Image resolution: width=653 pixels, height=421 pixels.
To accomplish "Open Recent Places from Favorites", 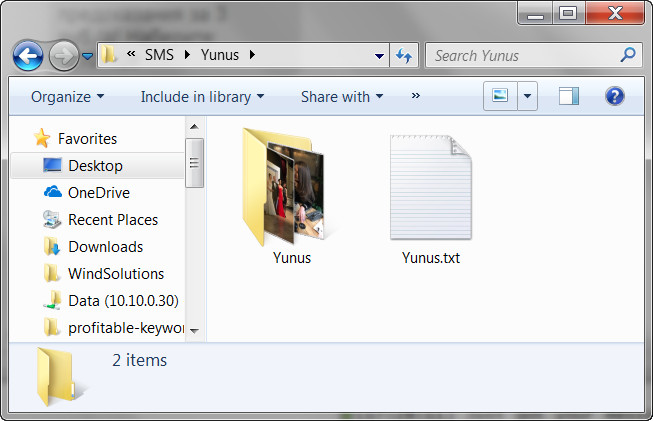I will 113,220.
